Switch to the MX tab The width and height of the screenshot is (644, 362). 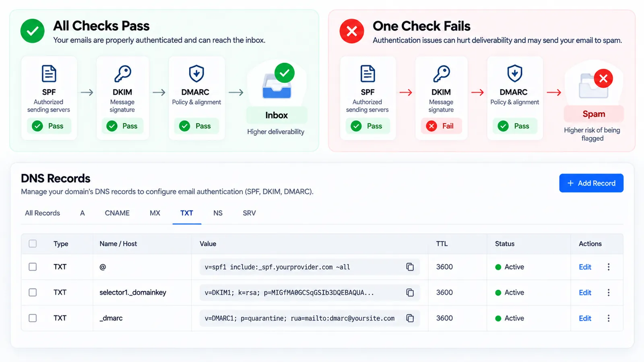[155, 213]
